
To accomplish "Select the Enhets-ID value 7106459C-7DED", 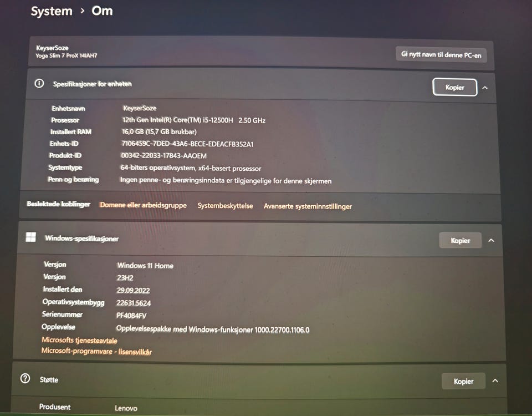I will (187, 144).
